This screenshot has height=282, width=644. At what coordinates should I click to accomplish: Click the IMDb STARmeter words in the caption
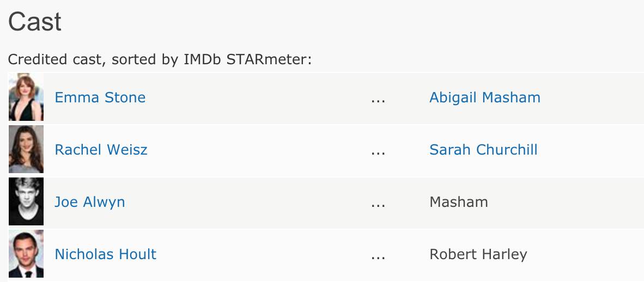click(246, 59)
